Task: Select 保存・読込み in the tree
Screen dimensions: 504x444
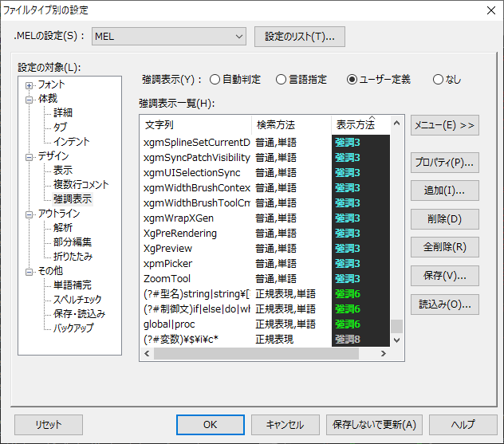Action: (80, 314)
